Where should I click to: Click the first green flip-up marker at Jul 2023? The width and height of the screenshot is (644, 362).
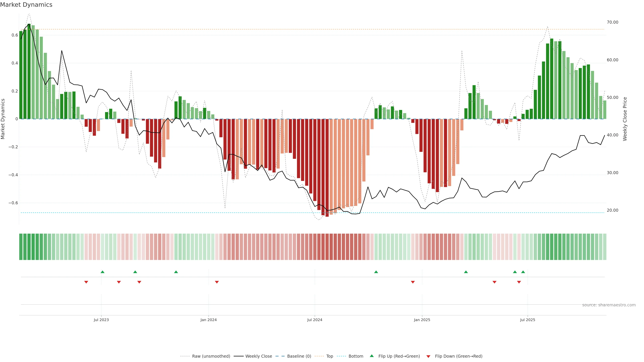point(102,272)
